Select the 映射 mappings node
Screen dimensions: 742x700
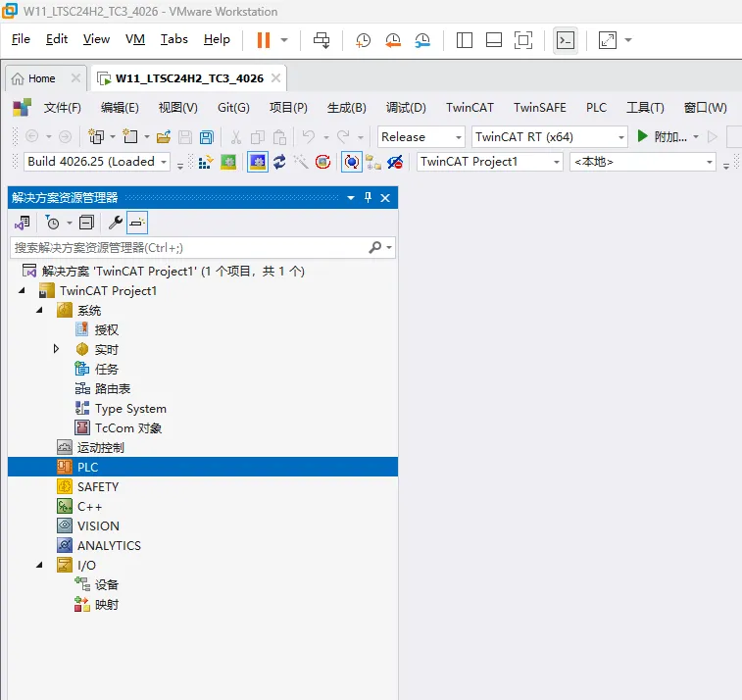point(106,604)
